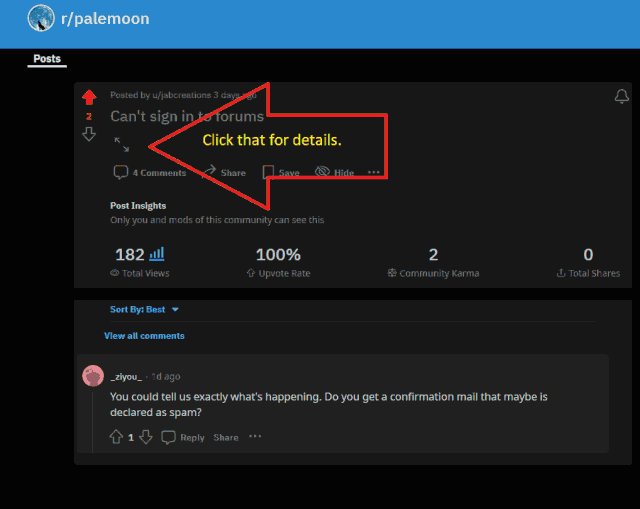The width and height of the screenshot is (640, 509).
Task: Click the "100%" Upvote Rate value
Action: coord(278,255)
